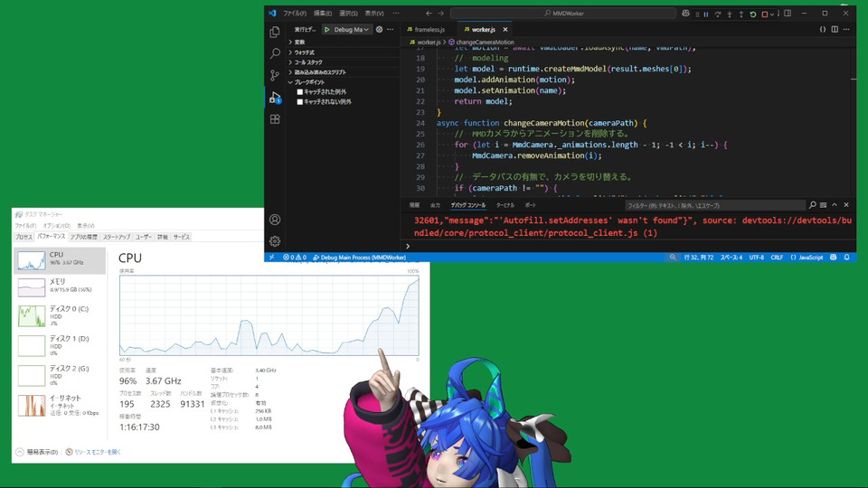
Task: Select イーサネット in Task Manager
Action: point(60,405)
